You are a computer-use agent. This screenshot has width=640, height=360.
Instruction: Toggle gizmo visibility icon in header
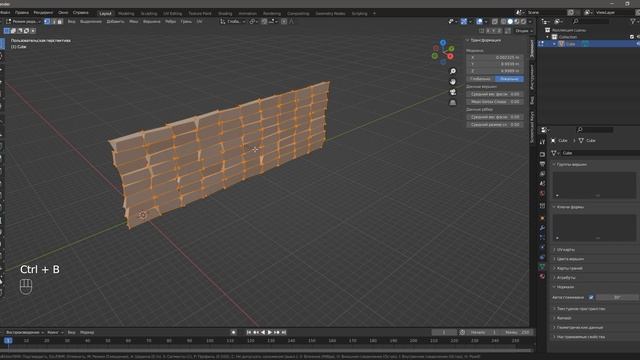point(464,21)
